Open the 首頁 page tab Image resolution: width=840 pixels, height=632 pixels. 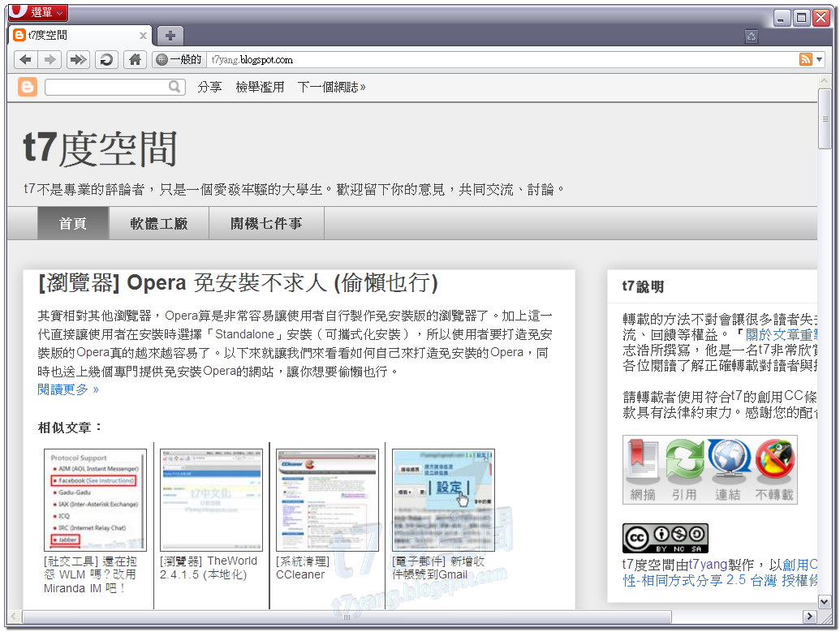[73, 223]
